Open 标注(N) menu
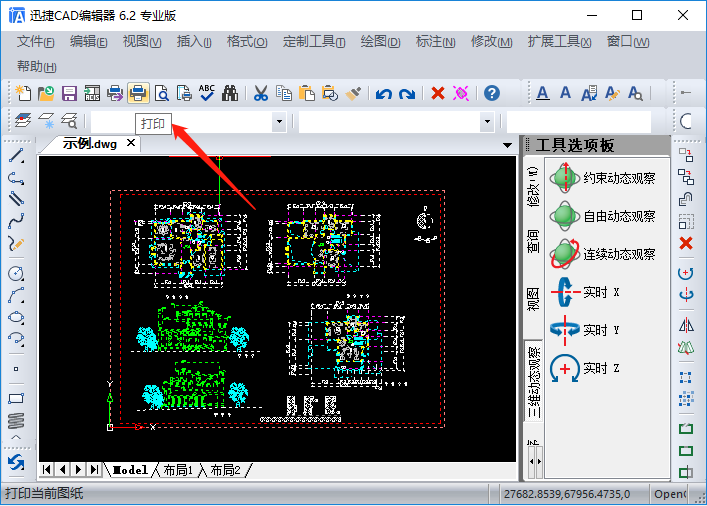Viewport: 707px width, 506px height. coord(435,42)
